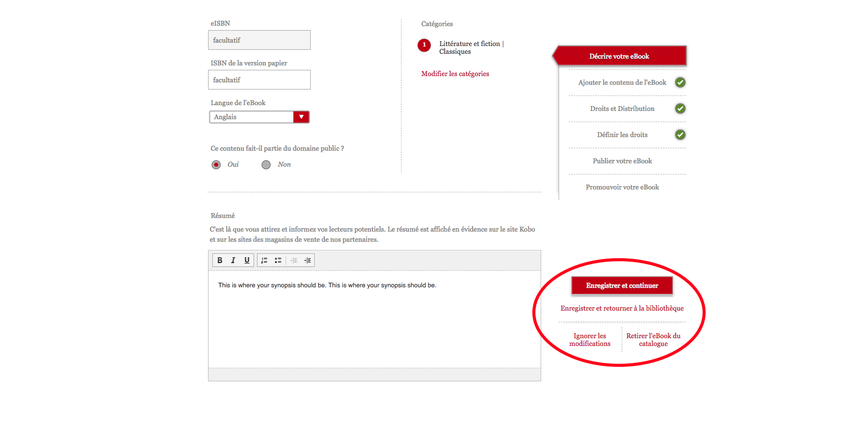The width and height of the screenshot is (868, 422).
Task: Click Retirer l'eBook du catalogue link
Action: [653, 340]
